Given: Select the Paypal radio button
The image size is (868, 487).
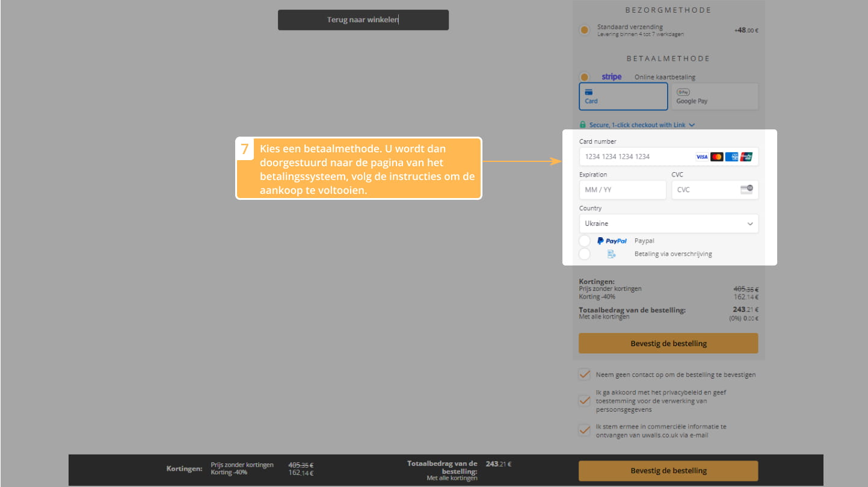Looking at the screenshot, I should click(584, 241).
